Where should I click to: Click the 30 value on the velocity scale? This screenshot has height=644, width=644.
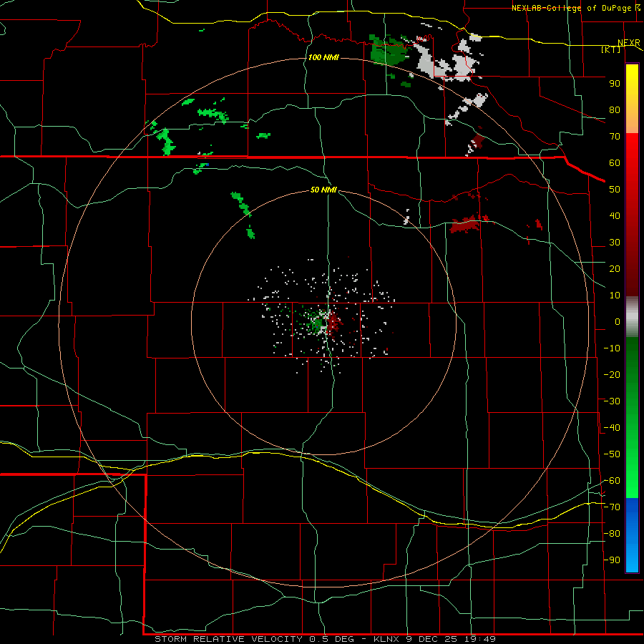coord(615,243)
